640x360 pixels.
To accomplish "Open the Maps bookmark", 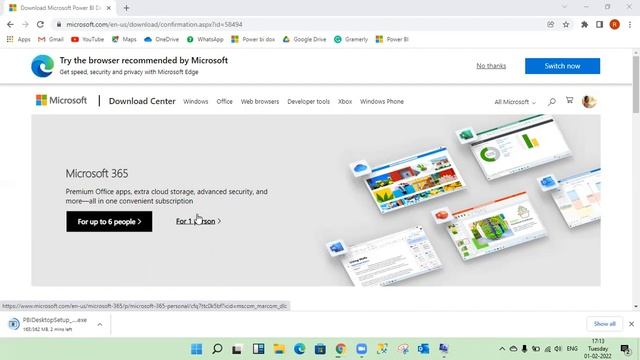I will pos(124,39).
